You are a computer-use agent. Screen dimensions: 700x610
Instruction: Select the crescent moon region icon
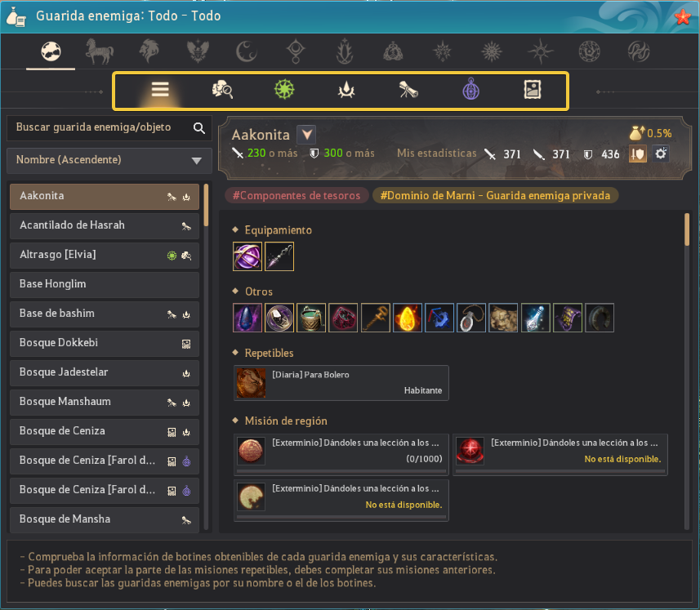coord(247,51)
